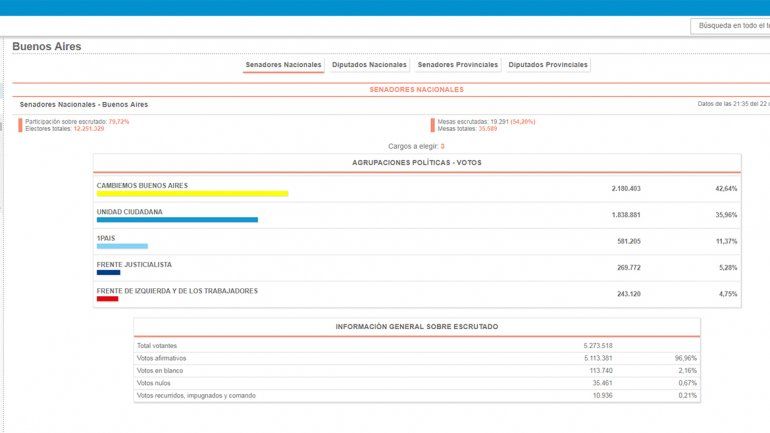Click the total voters value 5.273.518
The height and width of the screenshot is (433, 770).
[x=598, y=346]
